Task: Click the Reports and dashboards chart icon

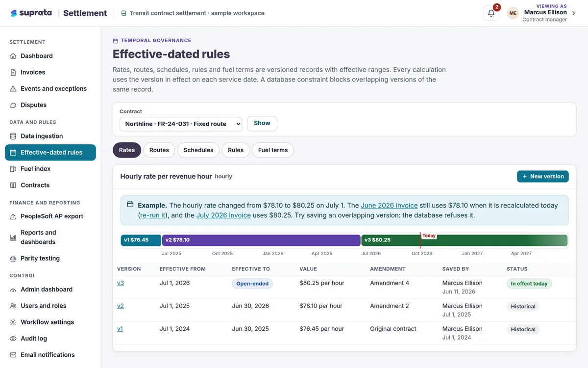Action: pyautogui.click(x=13, y=237)
